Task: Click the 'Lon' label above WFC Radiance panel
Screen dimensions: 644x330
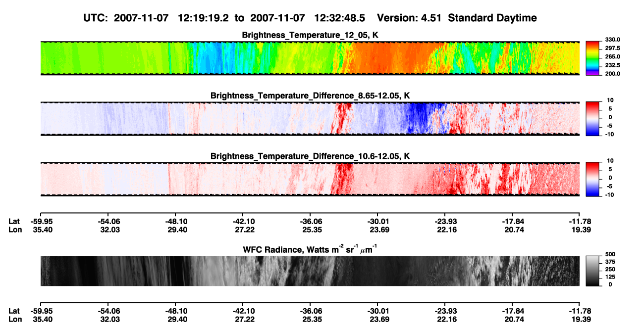Action: click(x=15, y=229)
